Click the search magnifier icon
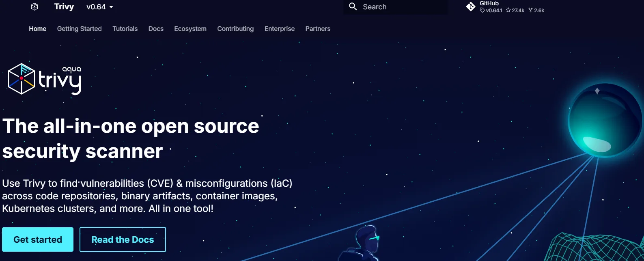The image size is (644, 261). 353,6
